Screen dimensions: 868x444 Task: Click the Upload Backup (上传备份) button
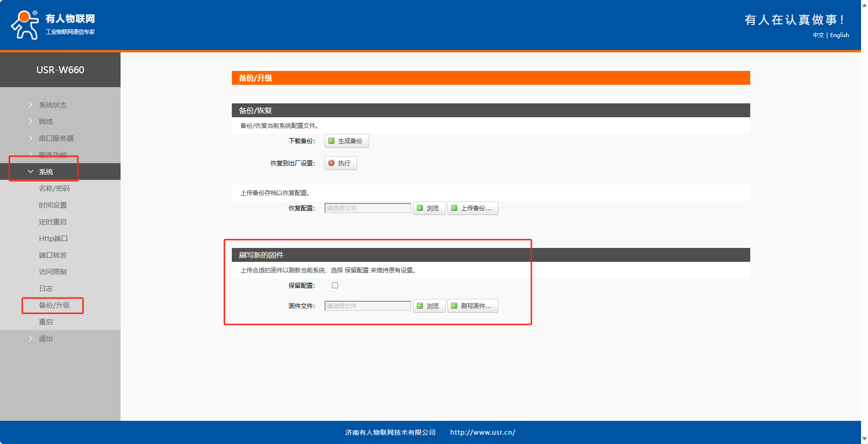click(x=472, y=209)
